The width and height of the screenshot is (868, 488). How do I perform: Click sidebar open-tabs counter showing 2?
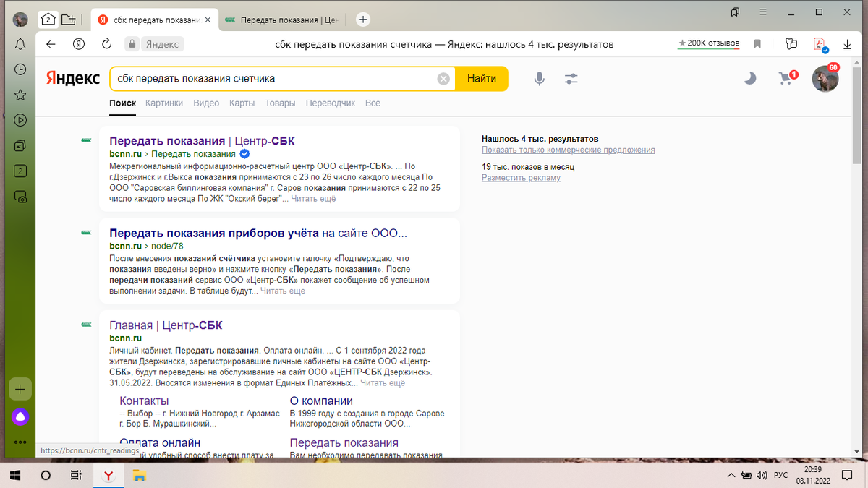pyautogui.click(x=20, y=171)
